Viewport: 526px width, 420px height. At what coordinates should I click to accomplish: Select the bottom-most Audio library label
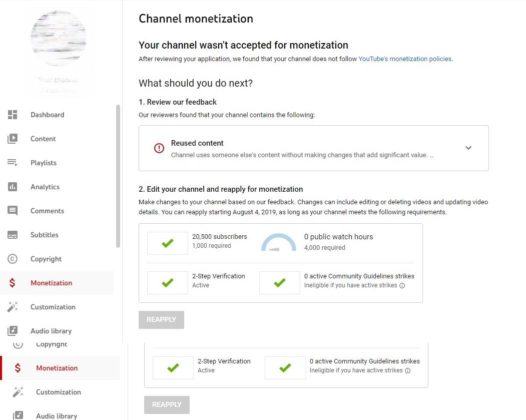click(x=57, y=416)
